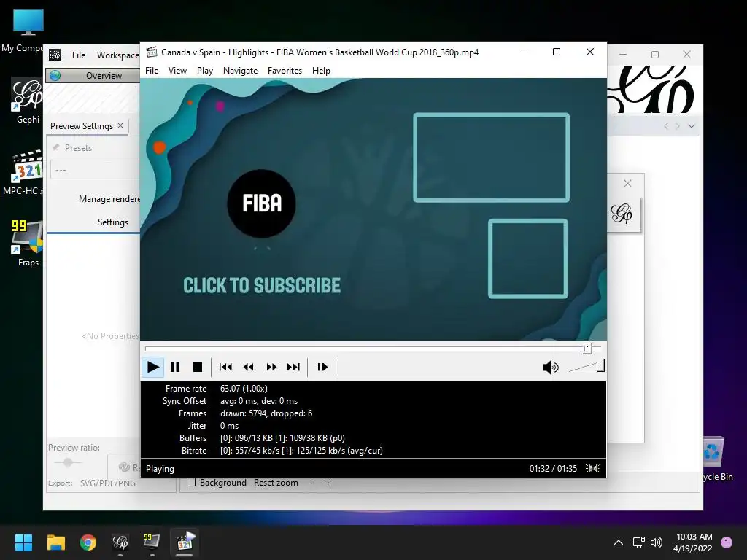Click the minus zoom out button
The image size is (747, 560).
pos(311,483)
